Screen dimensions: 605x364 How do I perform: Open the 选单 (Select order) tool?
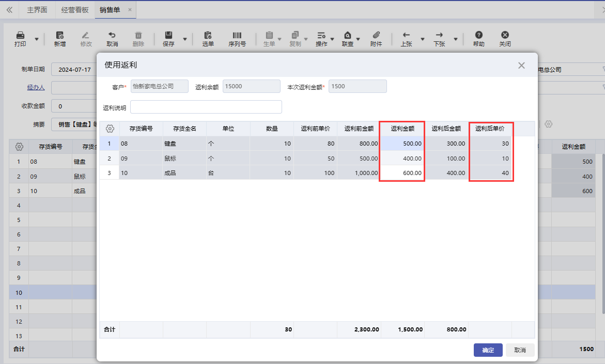208,36
